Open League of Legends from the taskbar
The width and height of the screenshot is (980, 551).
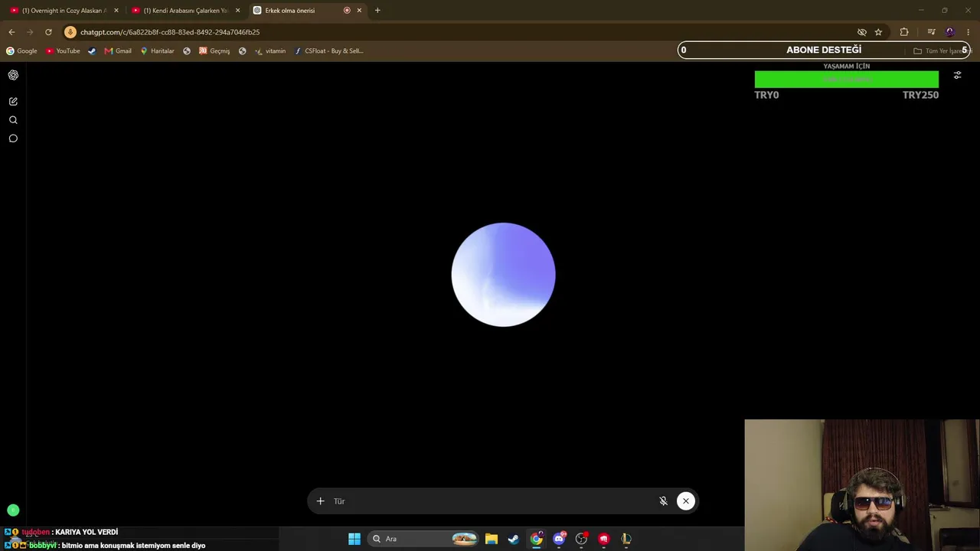tap(626, 539)
